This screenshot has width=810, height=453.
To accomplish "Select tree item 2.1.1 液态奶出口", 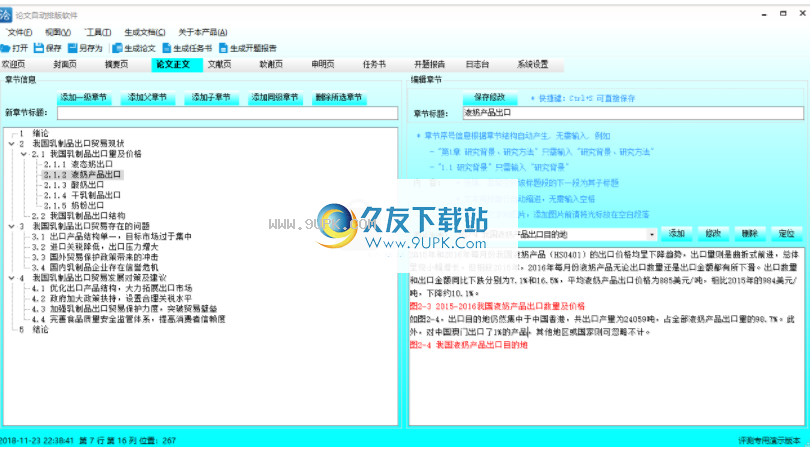I will coord(78,164).
